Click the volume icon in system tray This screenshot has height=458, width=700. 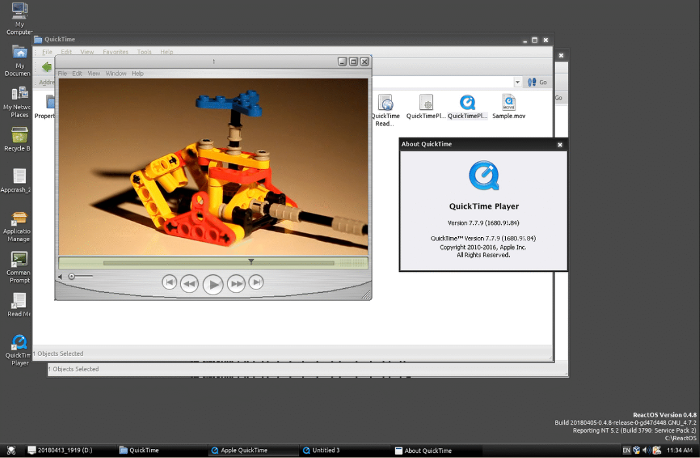point(646,451)
